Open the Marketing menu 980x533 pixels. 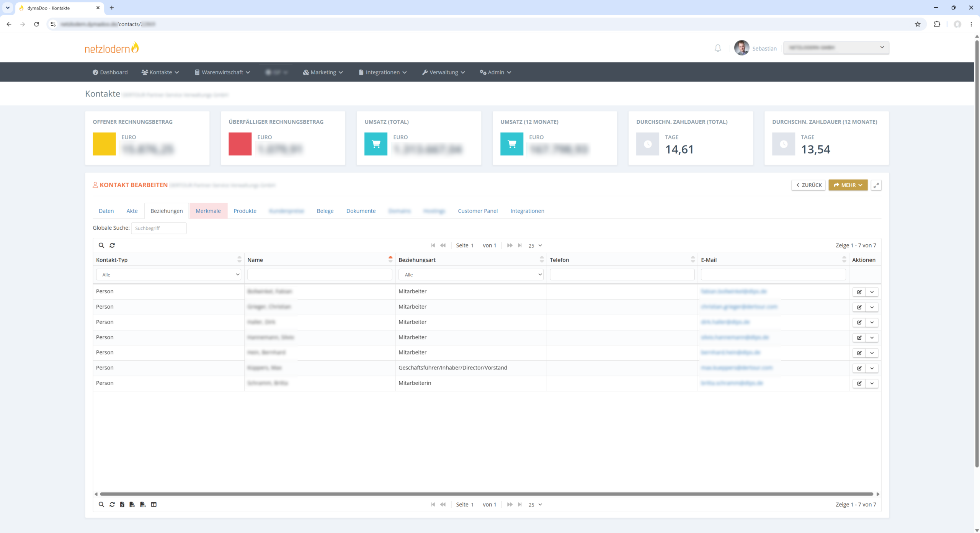(323, 72)
